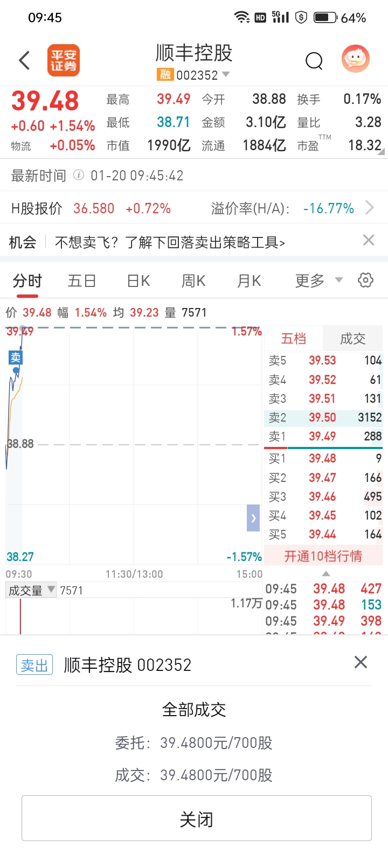The width and height of the screenshot is (388, 868).
Task: Tap the blue 卖 marker on chart
Action: (16, 358)
